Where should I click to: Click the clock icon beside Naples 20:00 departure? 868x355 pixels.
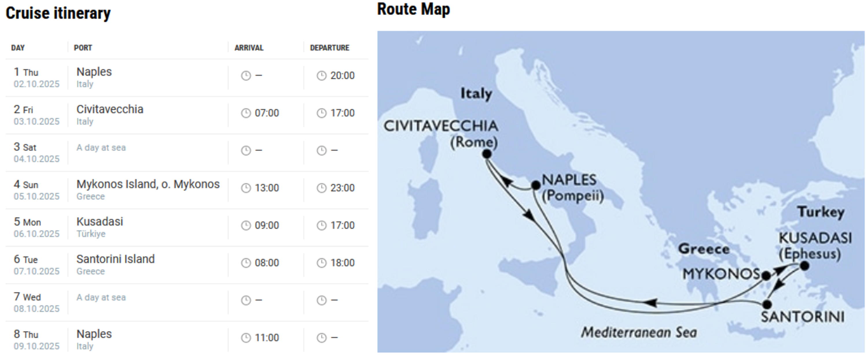tap(321, 76)
